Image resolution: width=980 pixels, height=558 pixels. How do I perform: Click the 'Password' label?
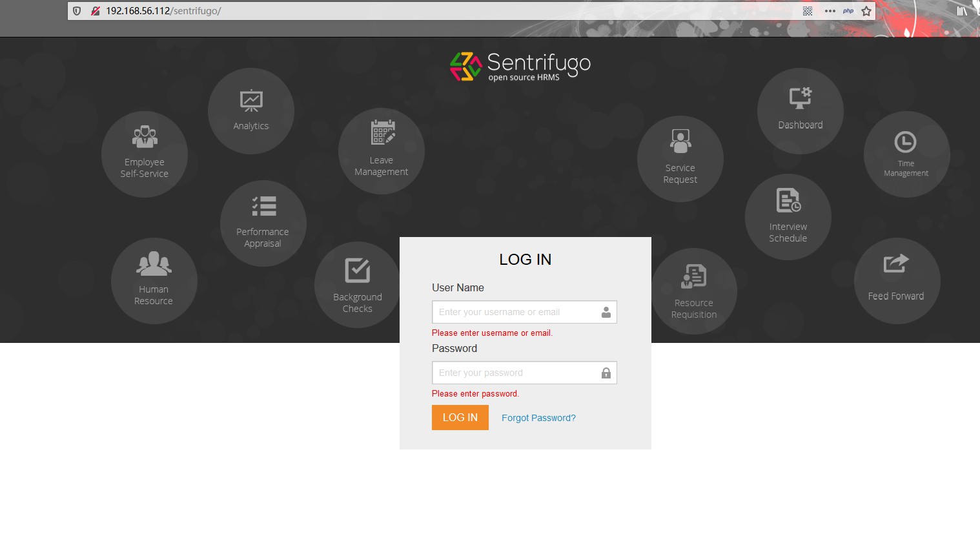coord(454,348)
